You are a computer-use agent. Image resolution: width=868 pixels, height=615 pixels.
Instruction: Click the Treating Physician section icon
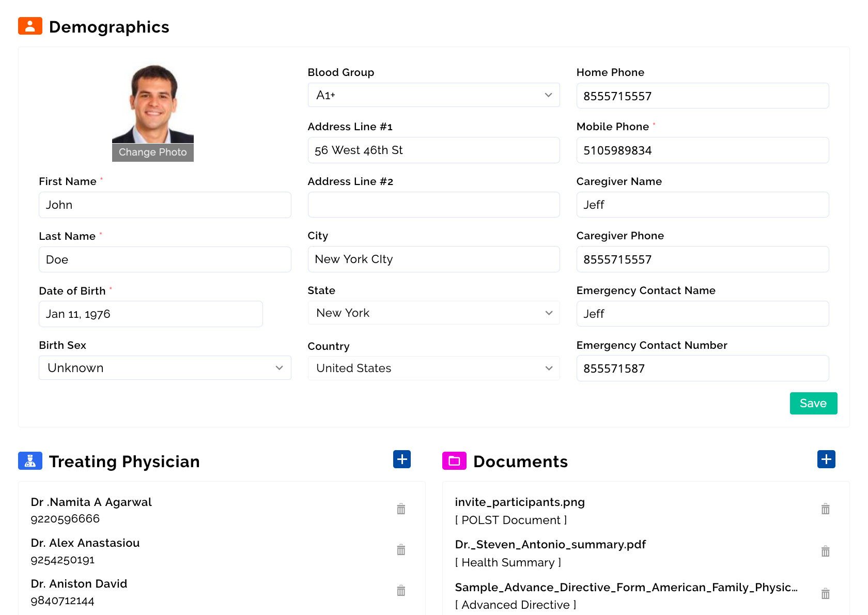coord(30,460)
